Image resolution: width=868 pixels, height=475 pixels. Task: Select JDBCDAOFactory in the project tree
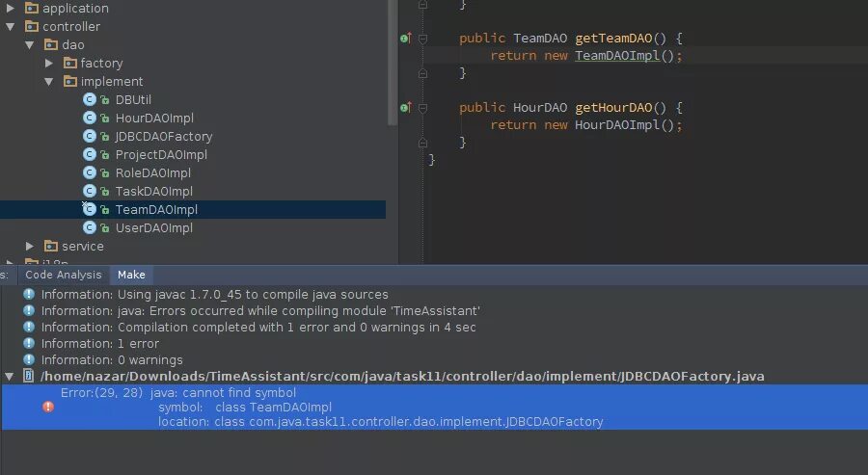click(x=164, y=136)
